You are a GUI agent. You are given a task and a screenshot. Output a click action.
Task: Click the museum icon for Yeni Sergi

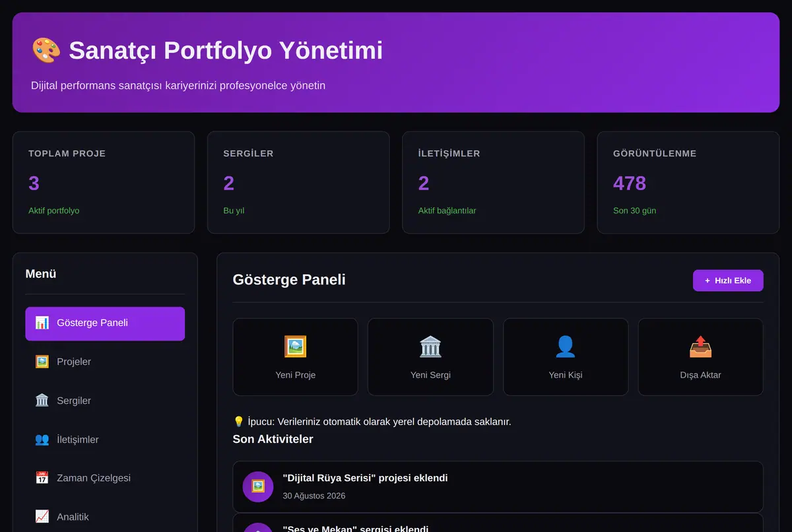(430, 347)
